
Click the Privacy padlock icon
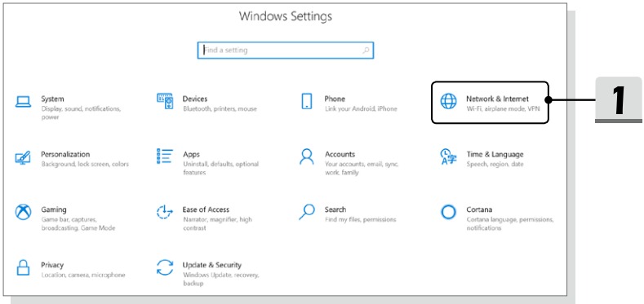pyautogui.click(x=23, y=267)
